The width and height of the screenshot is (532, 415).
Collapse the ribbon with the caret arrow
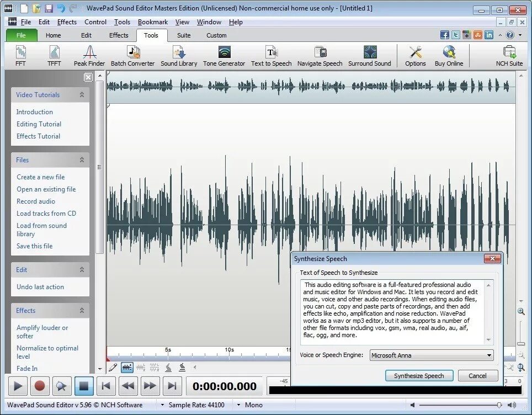pyautogui.click(x=500, y=35)
